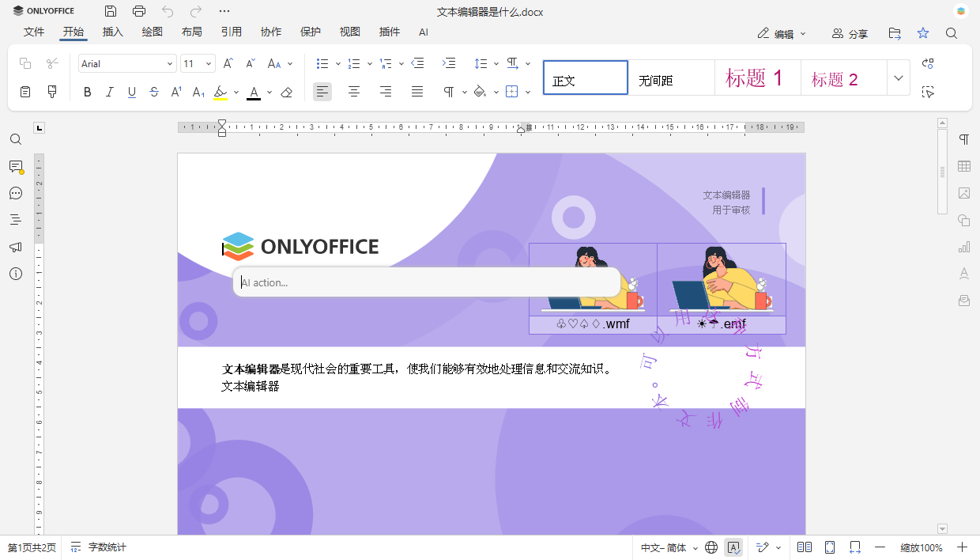980x560 pixels.
Task: Open the Comments panel in left sidebar
Action: pos(16,166)
